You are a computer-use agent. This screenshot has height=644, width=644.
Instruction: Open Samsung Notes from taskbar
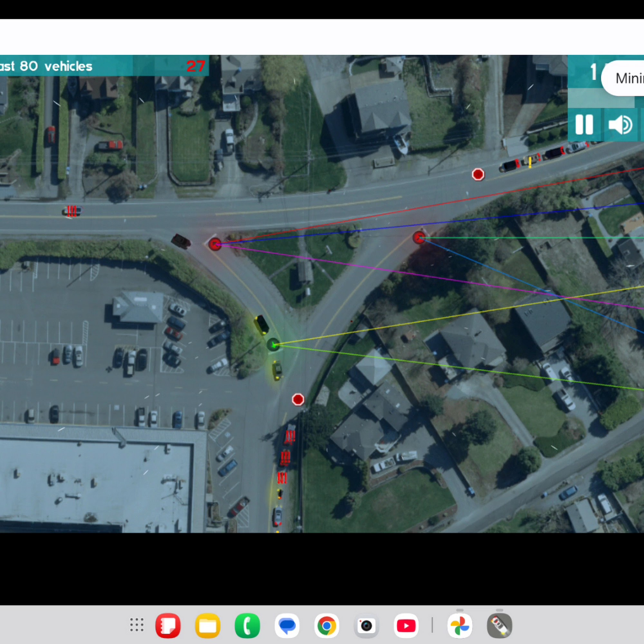168,625
